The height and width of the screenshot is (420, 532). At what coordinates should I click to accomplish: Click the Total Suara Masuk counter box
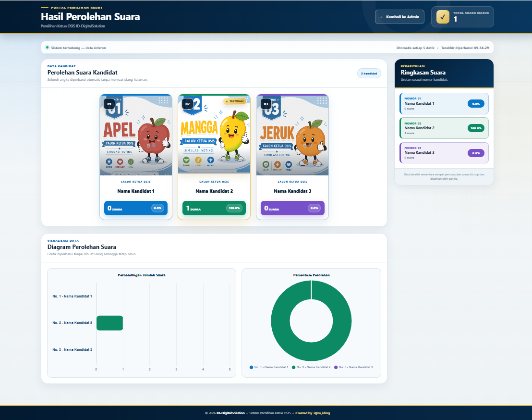point(462,17)
